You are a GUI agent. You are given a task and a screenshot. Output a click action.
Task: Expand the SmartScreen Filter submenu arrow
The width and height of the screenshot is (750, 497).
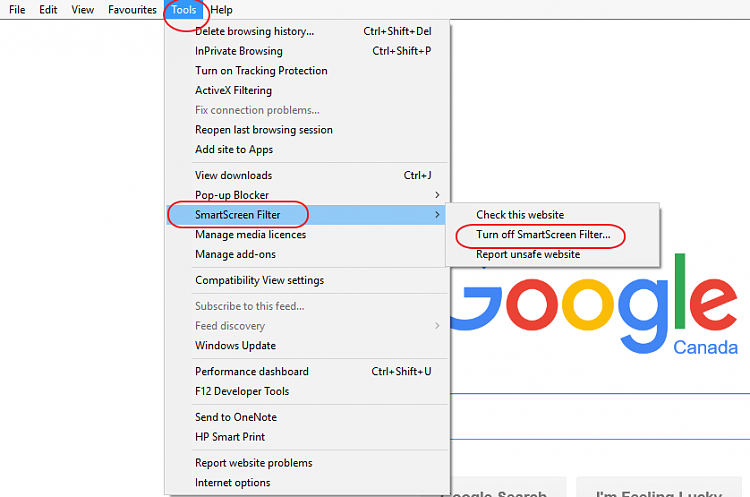[x=437, y=215]
